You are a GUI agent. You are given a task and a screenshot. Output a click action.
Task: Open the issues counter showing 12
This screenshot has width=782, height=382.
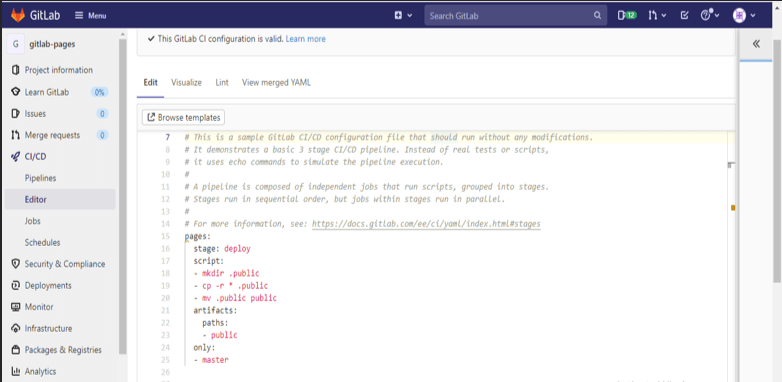click(627, 15)
